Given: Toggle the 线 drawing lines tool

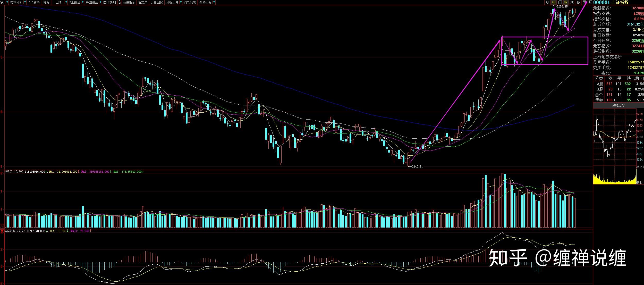Looking at the screenshot, I should pyautogui.click(x=572, y=2).
